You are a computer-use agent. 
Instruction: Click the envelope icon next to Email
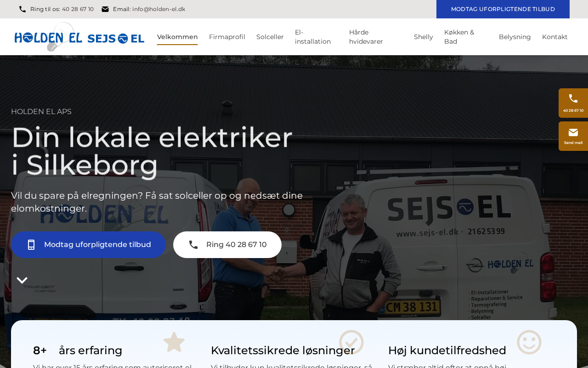click(105, 9)
